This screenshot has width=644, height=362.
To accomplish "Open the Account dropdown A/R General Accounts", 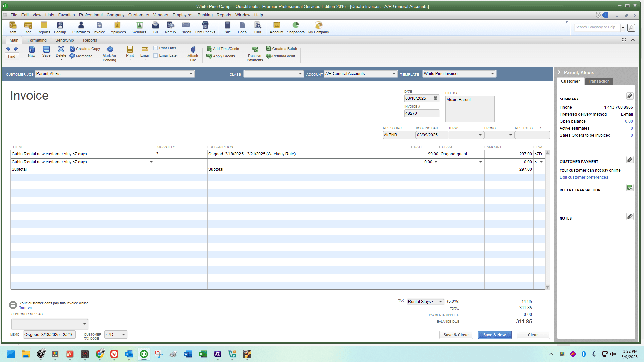I will 394,74.
